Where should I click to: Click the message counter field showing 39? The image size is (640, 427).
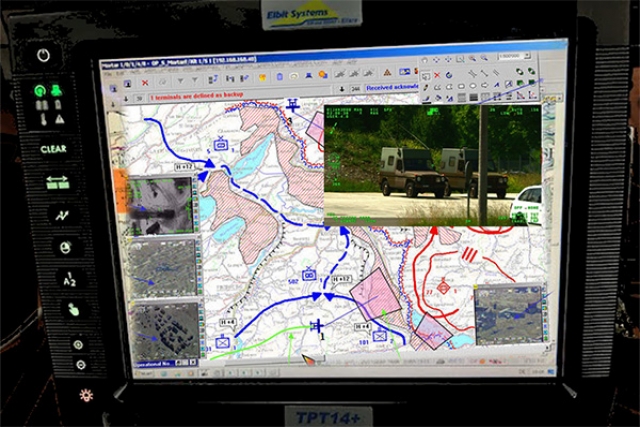(139, 98)
